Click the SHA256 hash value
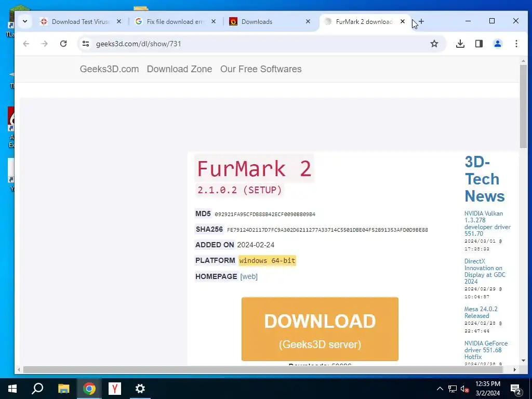The image size is (532, 399). (x=327, y=230)
